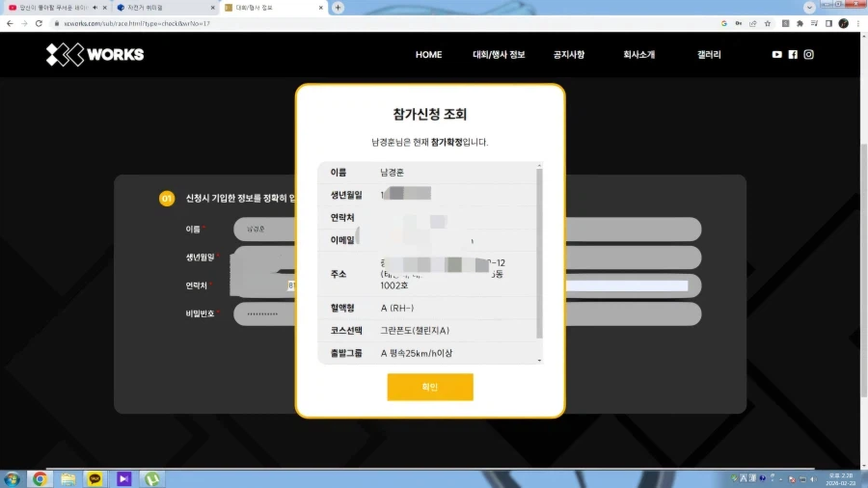Viewport: 868px width, 488px height.
Task: Open the saved password key icon
Action: coord(739,23)
